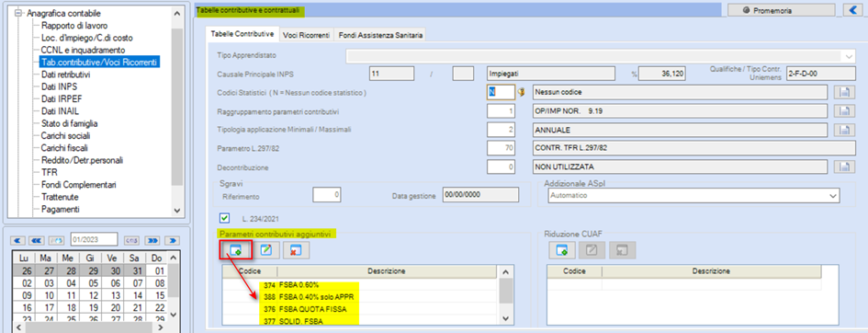The width and height of the screenshot is (868, 333).
Task: Select Dati INAIL in tree
Action: tap(60, 110)
